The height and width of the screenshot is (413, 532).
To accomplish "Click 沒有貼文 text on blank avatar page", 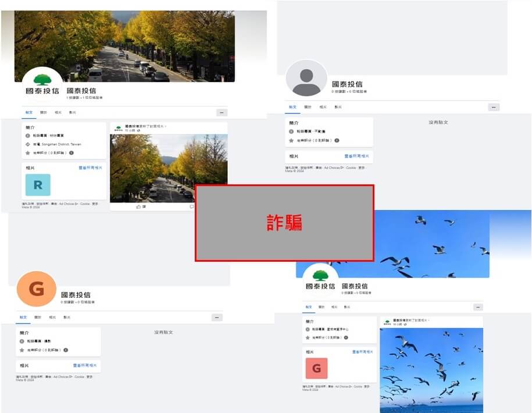I will tap(438, 122).
